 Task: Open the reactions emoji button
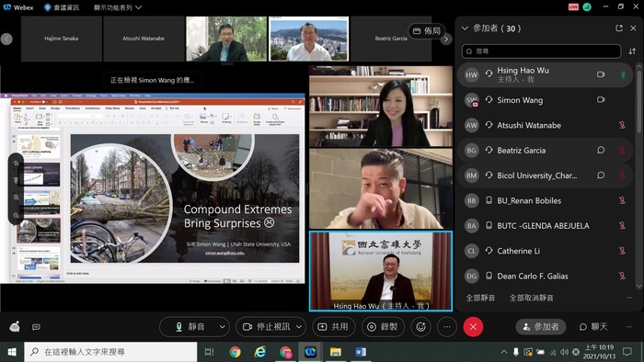click(x=421, y=327)
